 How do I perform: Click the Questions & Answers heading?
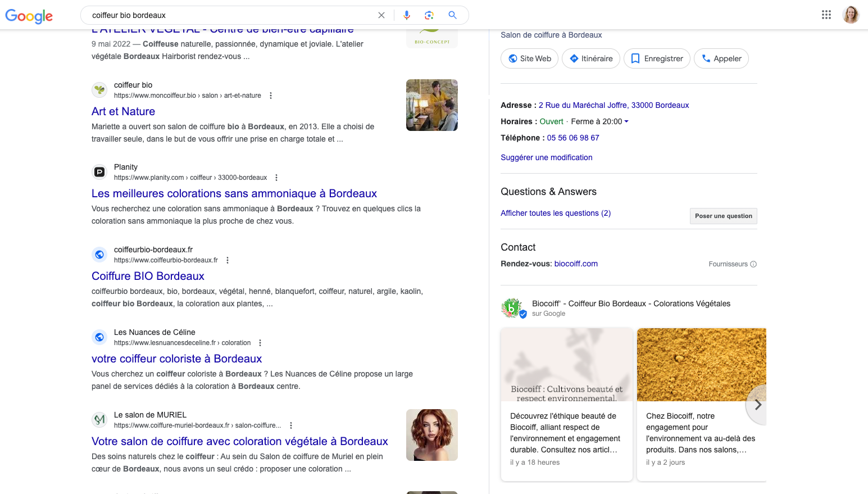tap(548, 192)
